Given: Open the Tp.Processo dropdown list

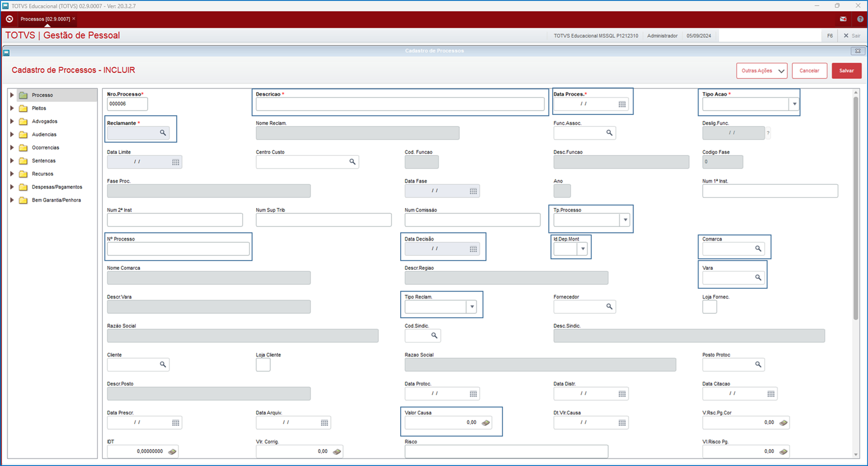Looking at the screenshot, I should (625, 220).
